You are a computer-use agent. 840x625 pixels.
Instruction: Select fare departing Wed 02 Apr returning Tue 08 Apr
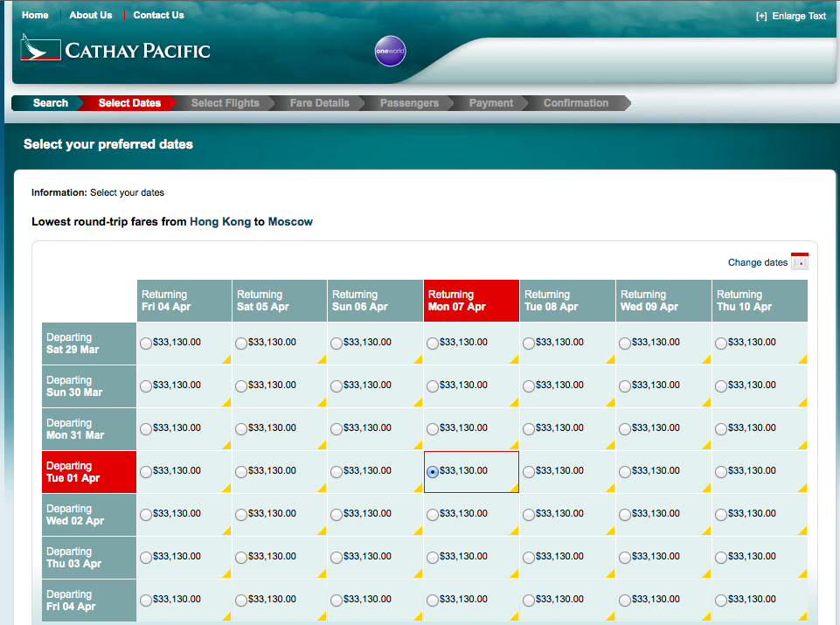tap(529, 515)
